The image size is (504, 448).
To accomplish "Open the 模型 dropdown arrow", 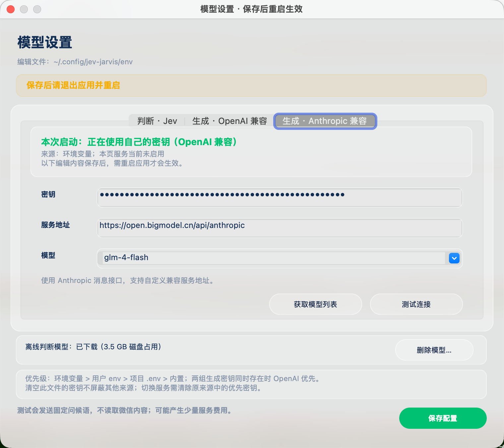I will click(454, 258).
